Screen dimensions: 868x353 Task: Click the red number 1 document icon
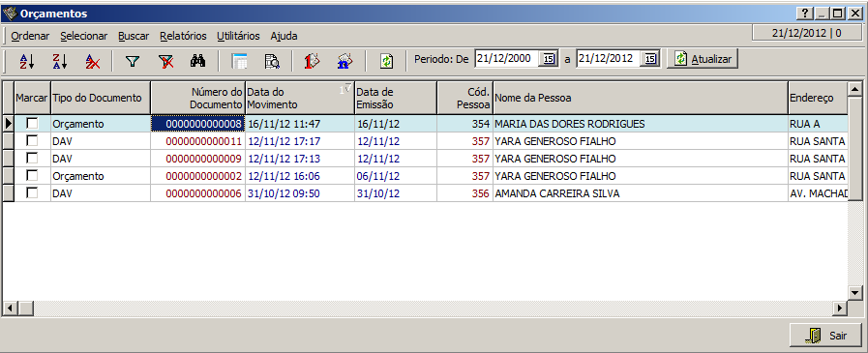(x=313, y=60)
